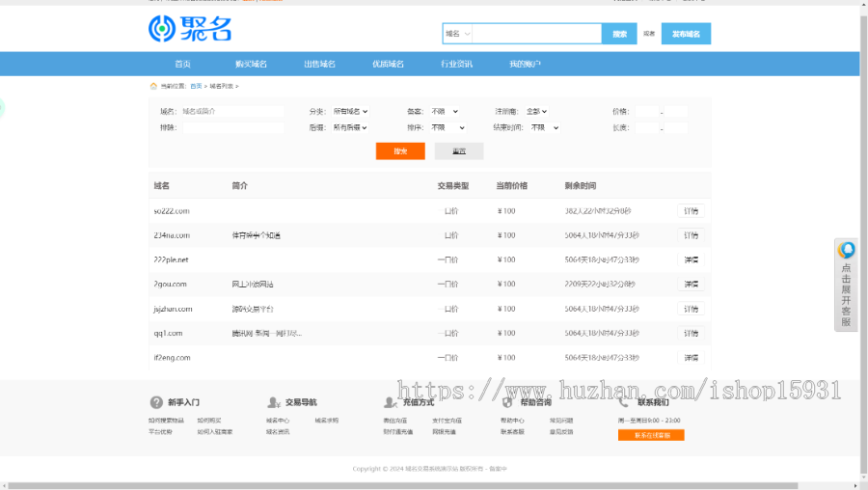
Task: Open the 后缀 所有后缀 dropdown
Action: (350, 127)
